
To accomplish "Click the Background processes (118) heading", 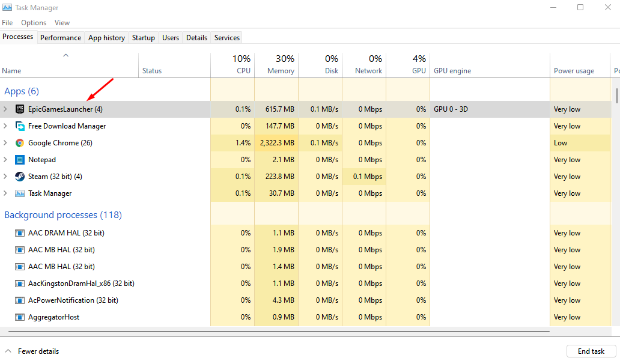I will (63, 215).
